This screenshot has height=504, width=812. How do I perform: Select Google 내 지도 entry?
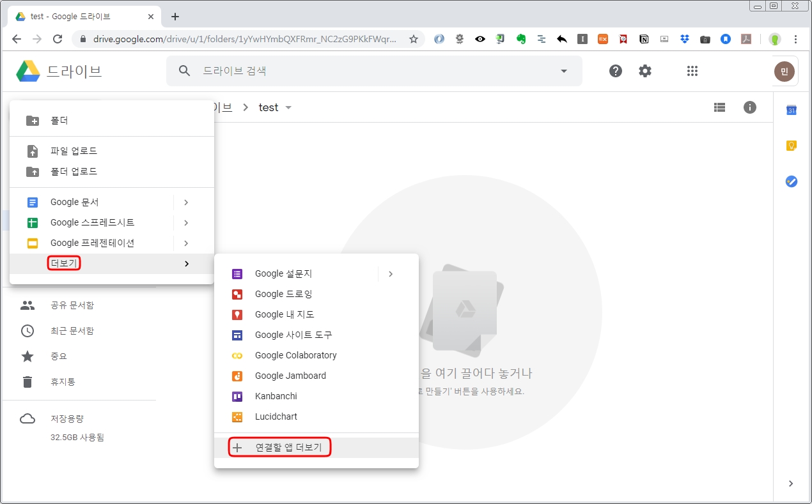tap(316, 315)
